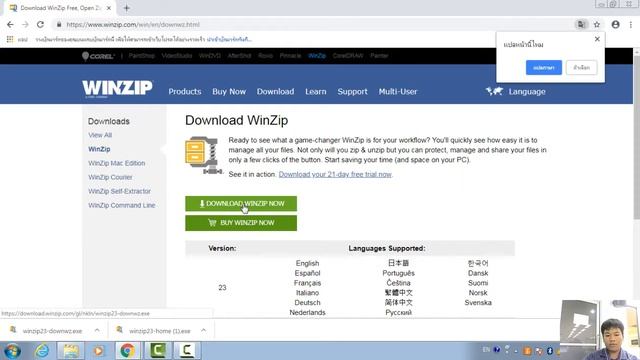This screenshot has height=360, width=640.
Task: Open WinZip Mac Edition sidebar link
Action: [x=117, y=163]
